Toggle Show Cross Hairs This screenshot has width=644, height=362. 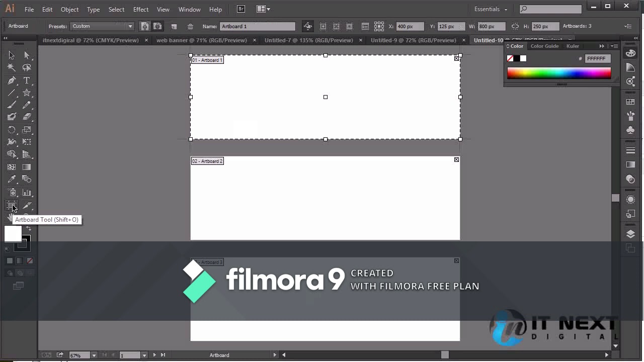(336, 26)
